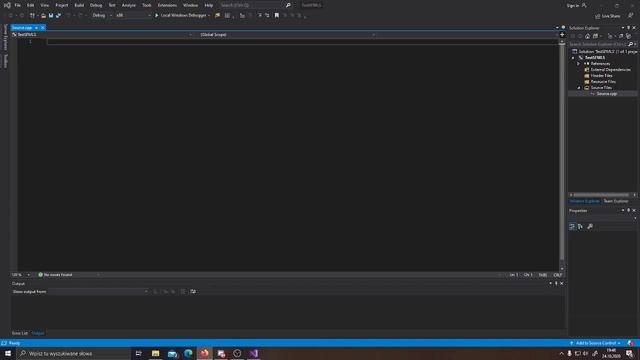The image size is (640, 360).
Task: Open the Windows Start menu
Action: (8, 353)
